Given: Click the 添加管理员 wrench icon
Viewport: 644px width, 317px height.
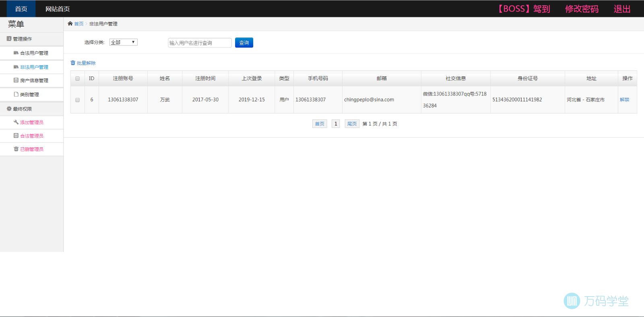Looking at the screenshot, I should [x=16, y=122].
